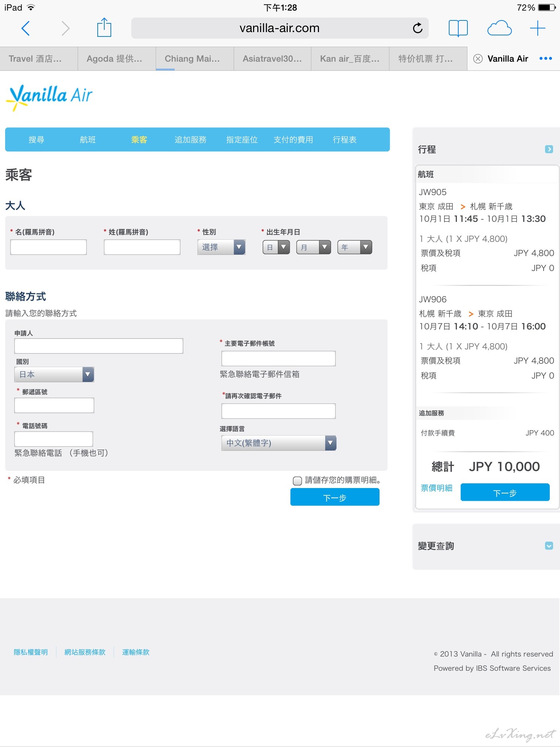Tap the Safari back arrow
The image size is (560, 747).
click(26, 28)
